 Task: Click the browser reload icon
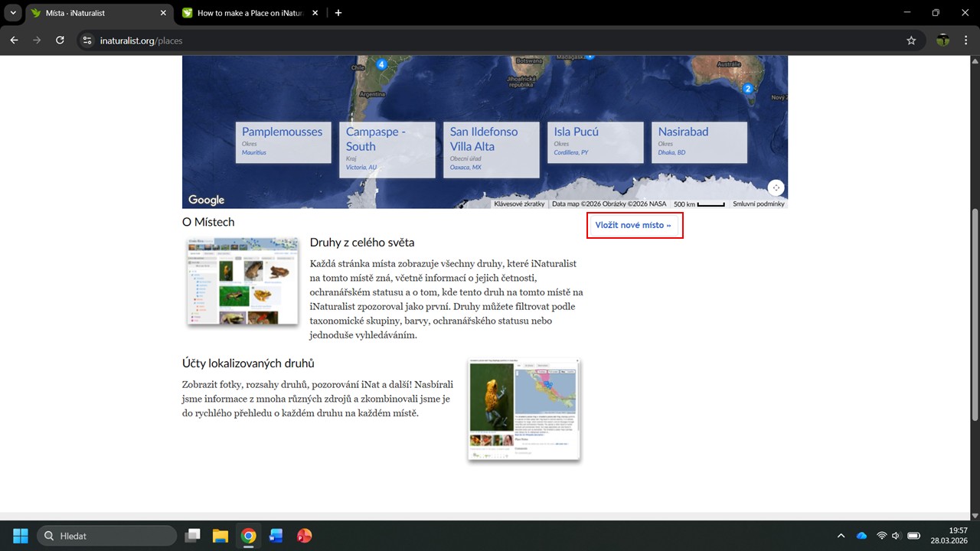click(x=60, y=41)
